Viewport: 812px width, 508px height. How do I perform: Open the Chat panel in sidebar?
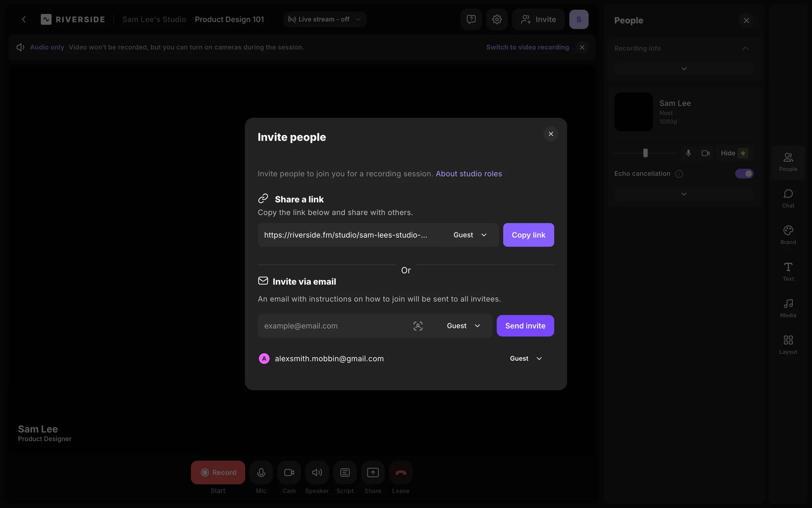tap(788, 199)
